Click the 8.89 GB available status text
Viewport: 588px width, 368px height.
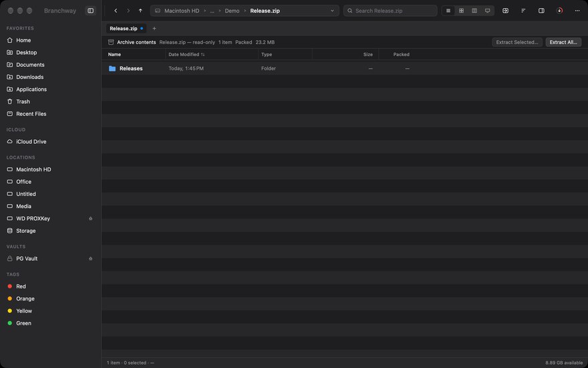[x=564, y=363]
